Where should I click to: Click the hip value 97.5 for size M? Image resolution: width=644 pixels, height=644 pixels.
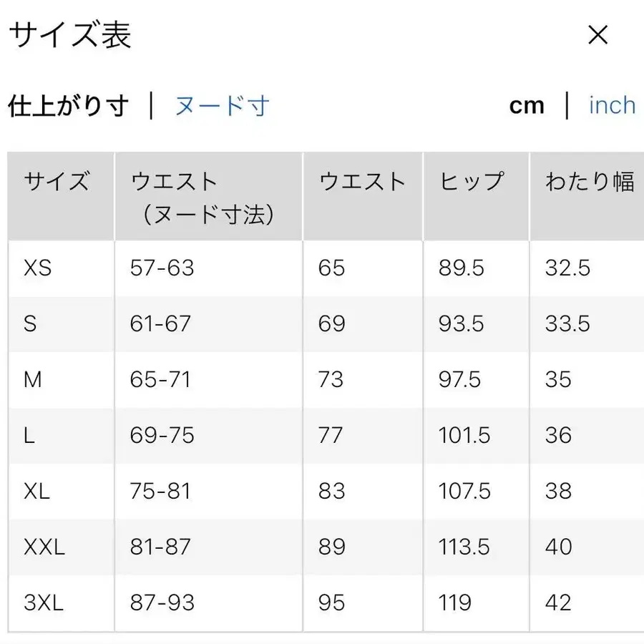(x=462, y=380)
